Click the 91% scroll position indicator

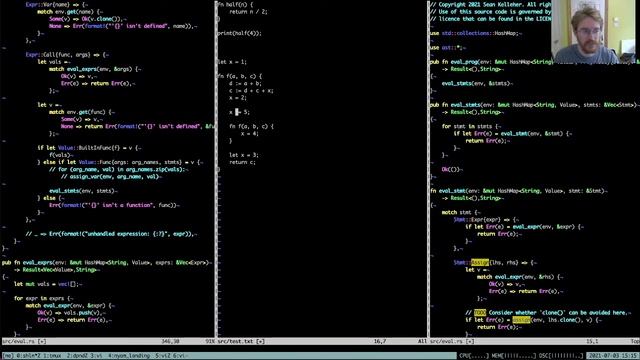point(210,341)
